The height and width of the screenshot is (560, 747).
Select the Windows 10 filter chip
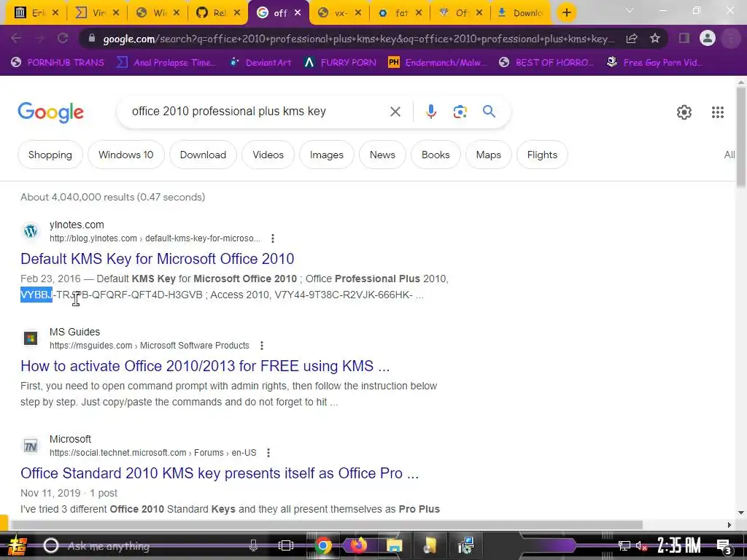125,155
